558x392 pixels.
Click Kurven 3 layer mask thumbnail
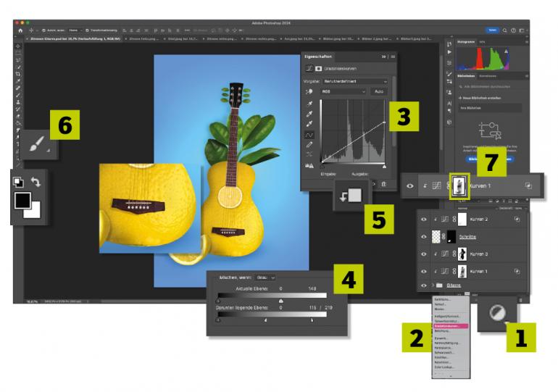(x=462, y=254)
